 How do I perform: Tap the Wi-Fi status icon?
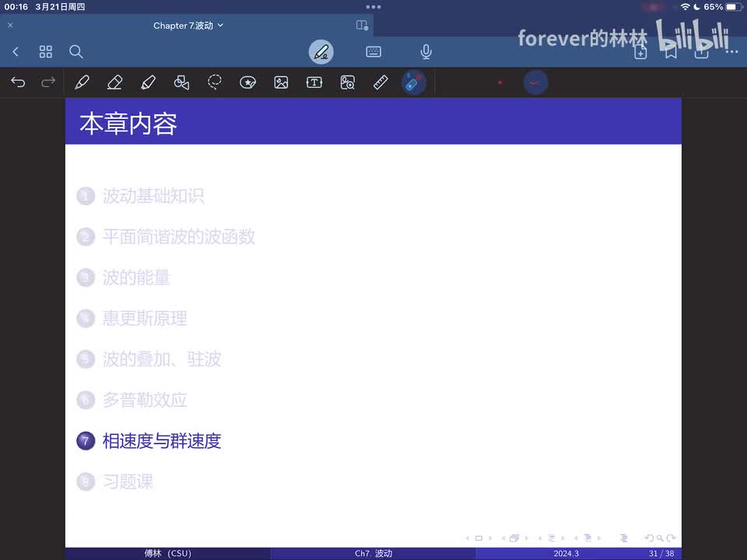685,7
